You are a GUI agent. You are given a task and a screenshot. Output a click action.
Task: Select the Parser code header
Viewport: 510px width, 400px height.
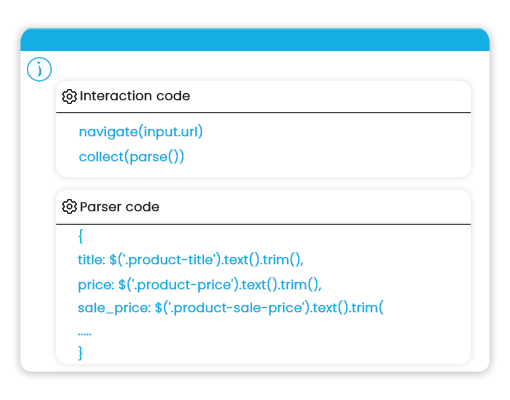(x=119, y=207)
